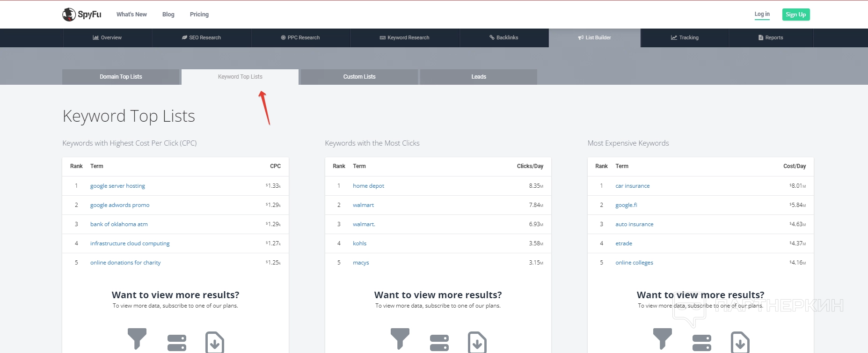The width and height of the screenshot is (868, 353).
Task: Open the SEO Research menu
Action: [x=201, y=37]
